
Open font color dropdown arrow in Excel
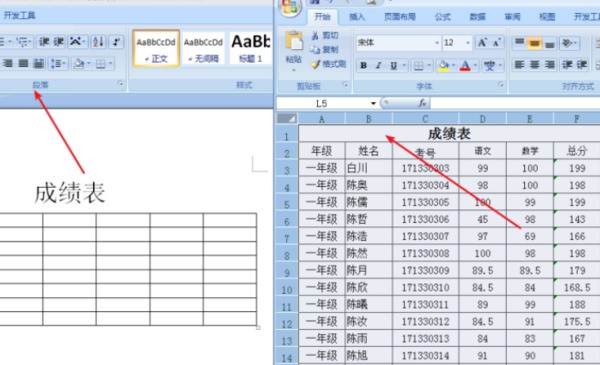pyautogui.click(x=475, y=66)
